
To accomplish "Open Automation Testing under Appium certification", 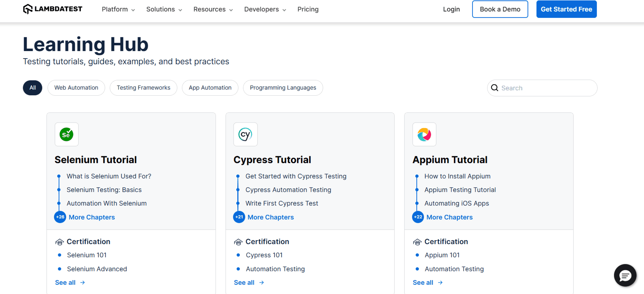I will [454, 269].
